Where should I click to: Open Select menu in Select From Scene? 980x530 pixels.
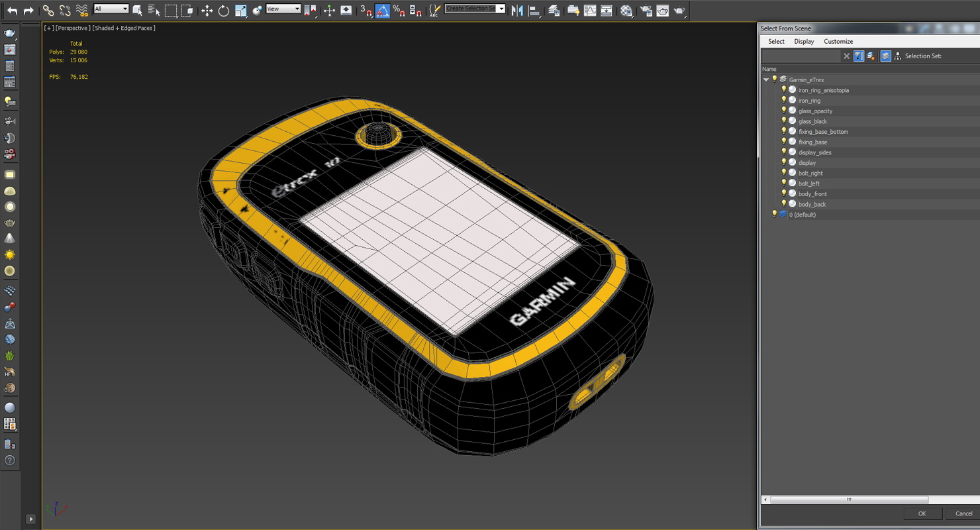pos(776,41)
